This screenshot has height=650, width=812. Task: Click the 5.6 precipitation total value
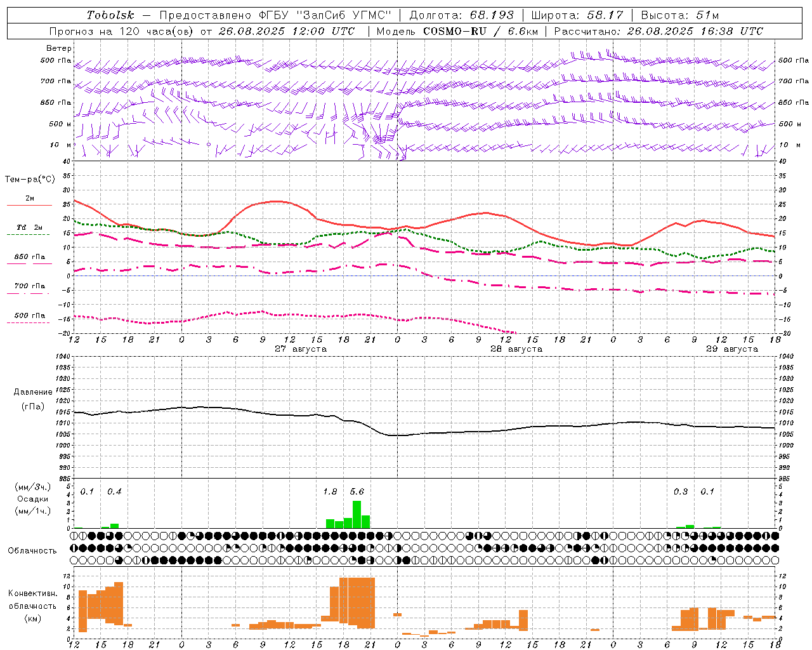pos(357,492)
